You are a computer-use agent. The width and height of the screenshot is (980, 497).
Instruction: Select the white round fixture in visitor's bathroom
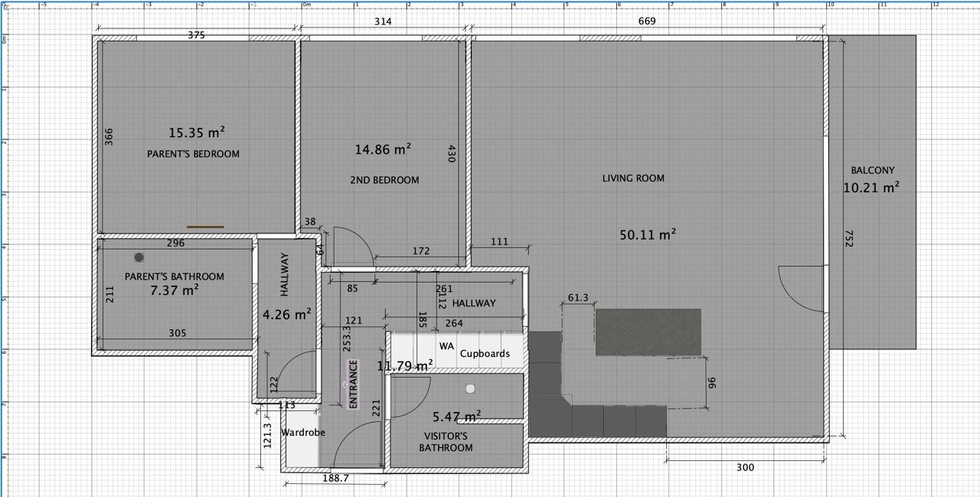470,389
